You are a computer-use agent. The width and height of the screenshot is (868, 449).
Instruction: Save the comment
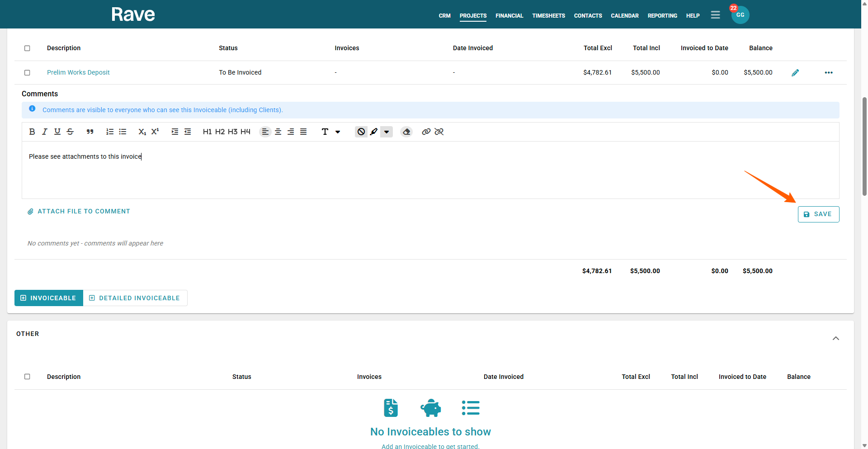click(818, 214)
